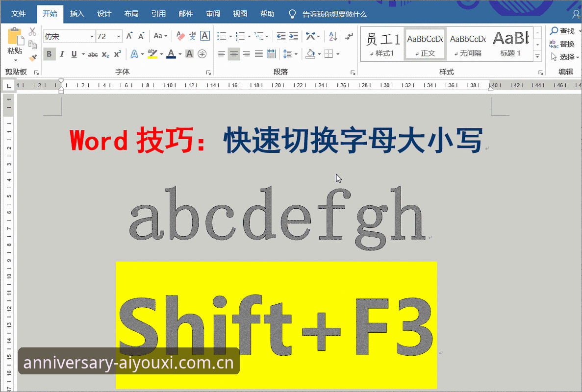Expand numbered list options arrow
582x392 pixels.
coord(249,36)
